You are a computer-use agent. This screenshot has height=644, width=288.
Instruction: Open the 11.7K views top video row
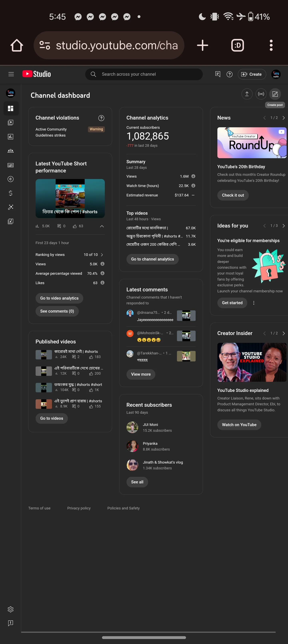161,236
